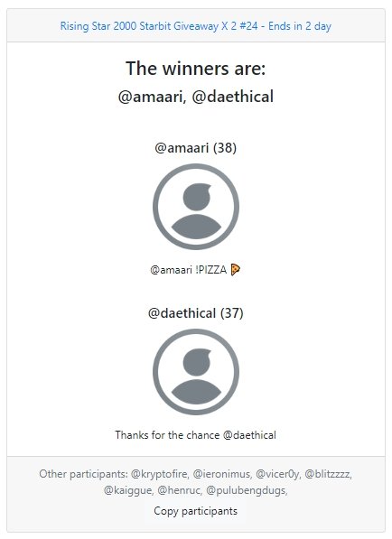Image resolution: width=392 pixels, height=539 pixels.
Task: Click participant @vicer0y
Action: pyautogui.click(x=278, y=474)
